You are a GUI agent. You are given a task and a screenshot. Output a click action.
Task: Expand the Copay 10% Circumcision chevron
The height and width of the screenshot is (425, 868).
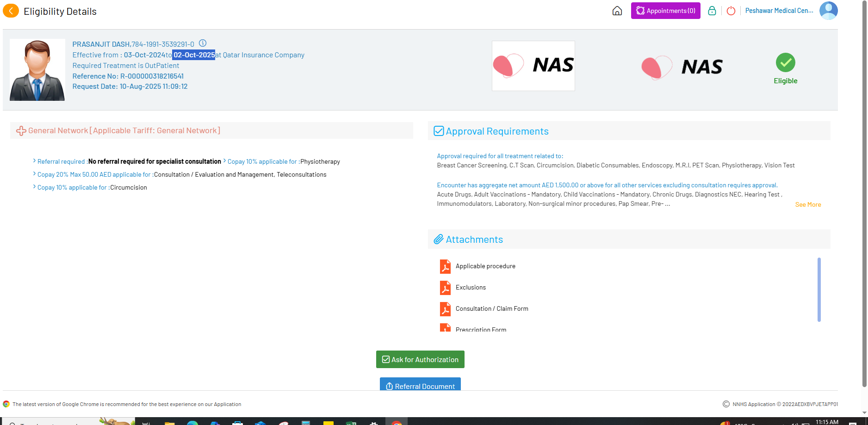click(x=34, y=187)
